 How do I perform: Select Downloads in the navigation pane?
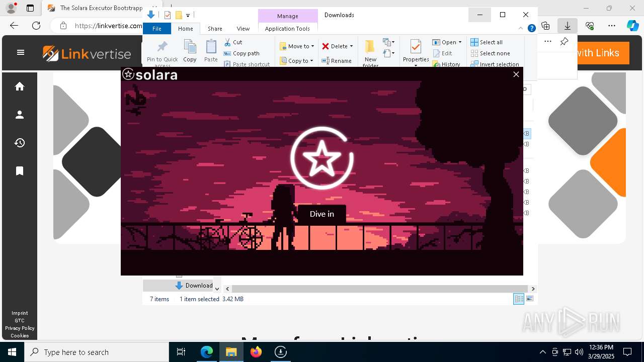(x=194, y=286)
